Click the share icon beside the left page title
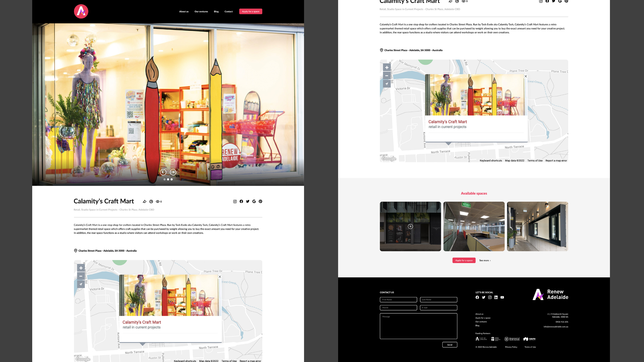 (145, 201)
